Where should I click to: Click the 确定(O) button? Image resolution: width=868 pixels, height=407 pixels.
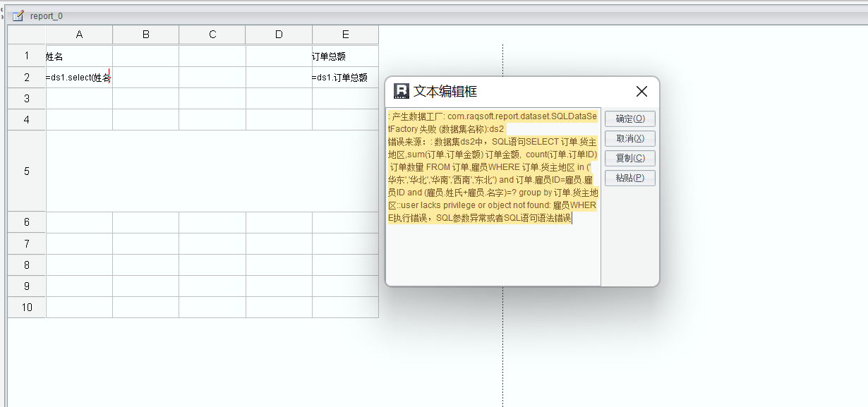630,119
